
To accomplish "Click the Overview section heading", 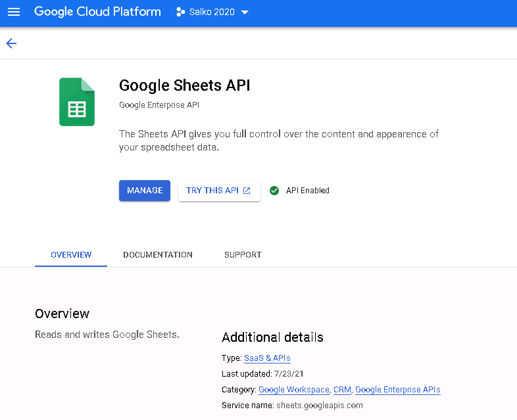I will (x=62, y=314).
